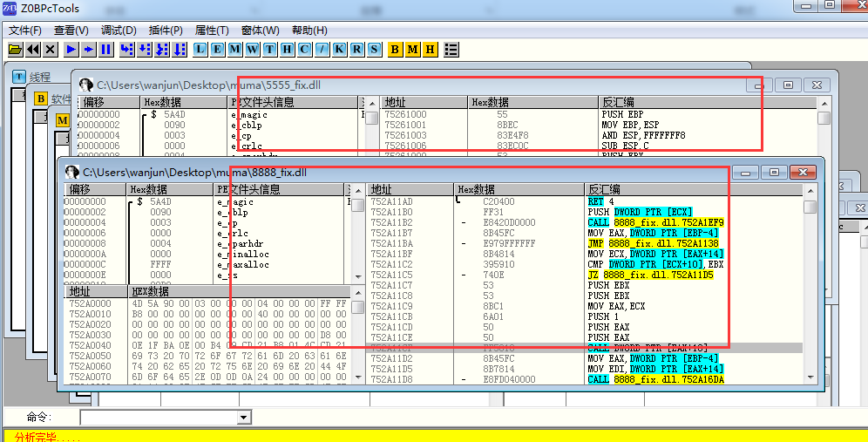Screen dimensions: 868x442
Task: Click the 5555_fix.dll disassembly scrollbar thumb
Action: pos(824,118)
